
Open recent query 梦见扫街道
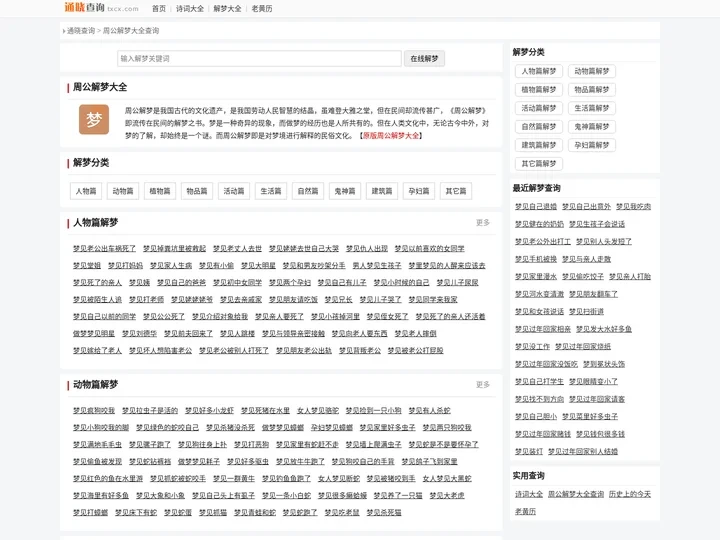point(586,311)
